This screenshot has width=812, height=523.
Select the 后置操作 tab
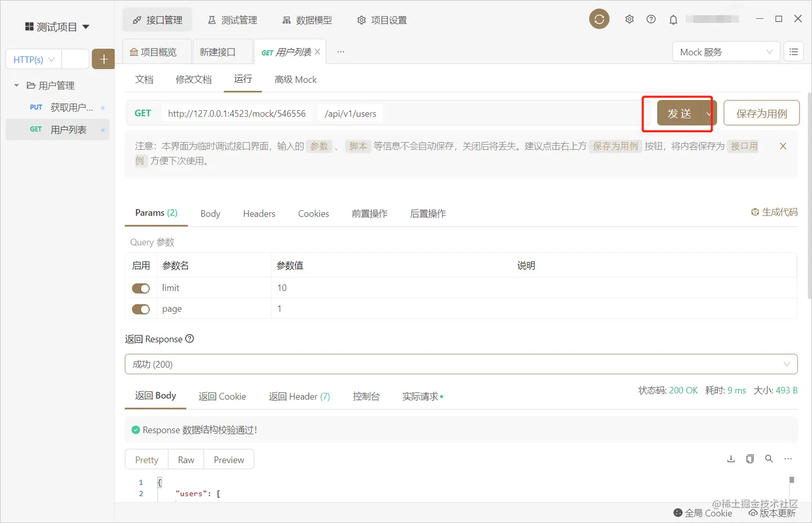[428, 213]
